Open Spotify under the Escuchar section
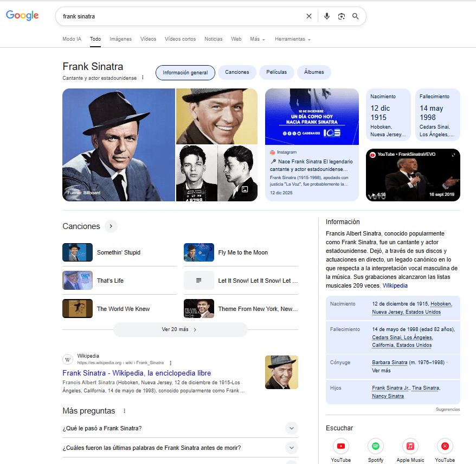Screen dimensions: 476x464 coord(375,446)
